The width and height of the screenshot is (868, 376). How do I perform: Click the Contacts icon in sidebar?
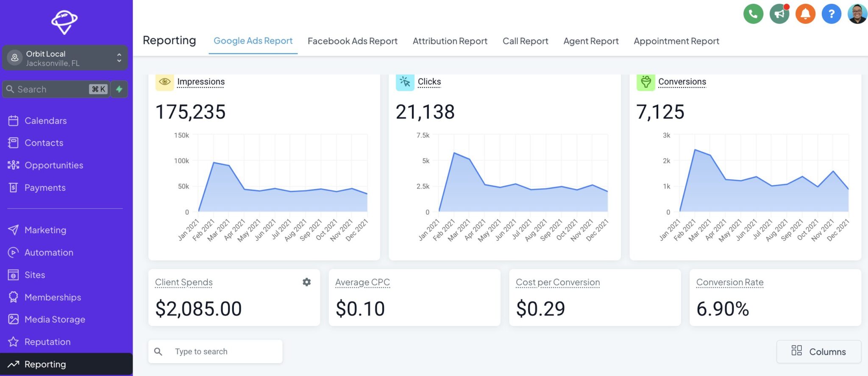(x=13, y=143)
